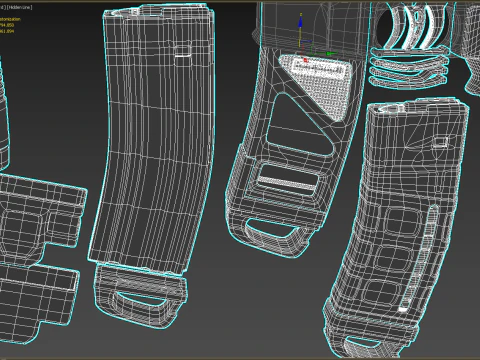Select the long curved magazine body wireframe
The height and width of the screenshot is (360, 480).
coord(152,140)
